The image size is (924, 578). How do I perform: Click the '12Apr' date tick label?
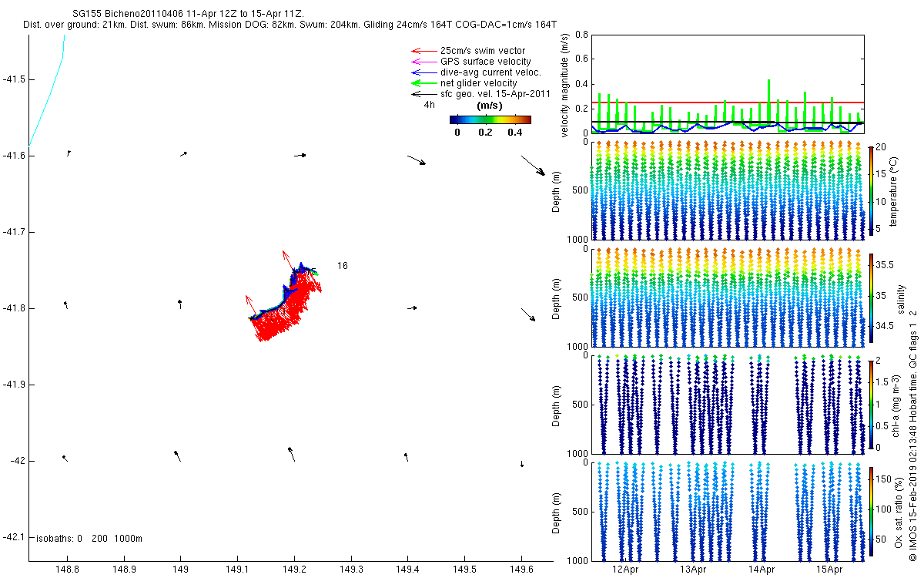[x=624, y=570]
